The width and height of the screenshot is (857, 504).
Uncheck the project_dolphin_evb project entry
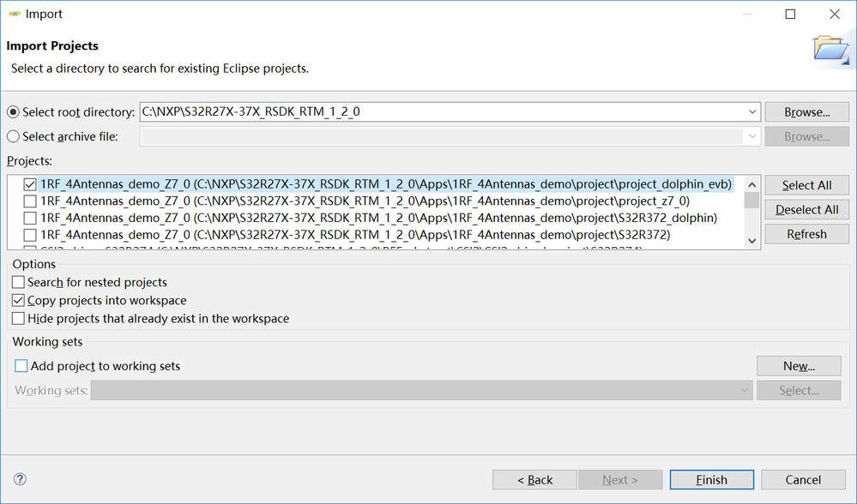point(30,184)
